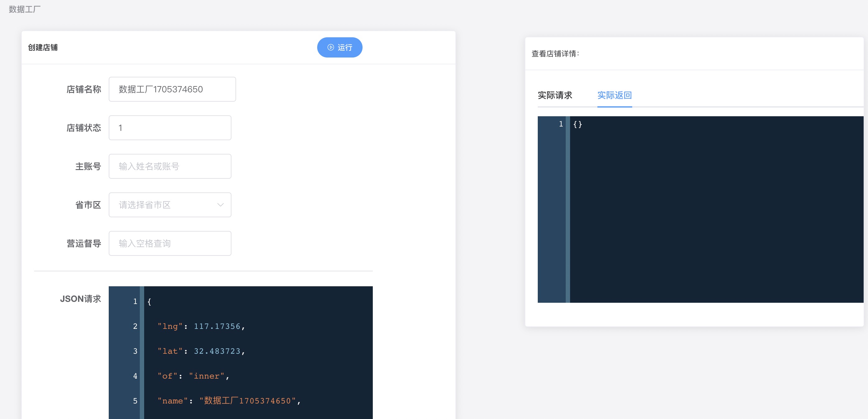Click the 运行 run button
Viewport: 868px width, 419px height.
(339, 47)
